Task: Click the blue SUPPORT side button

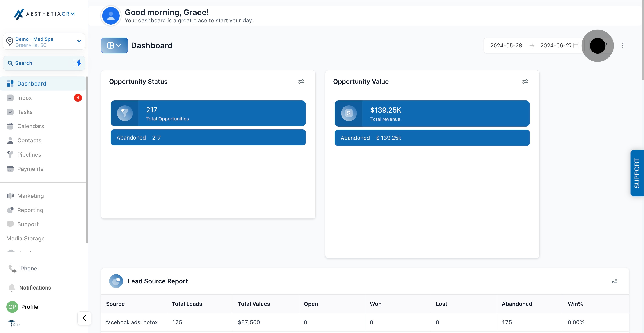Action: [x=637, y=173]
